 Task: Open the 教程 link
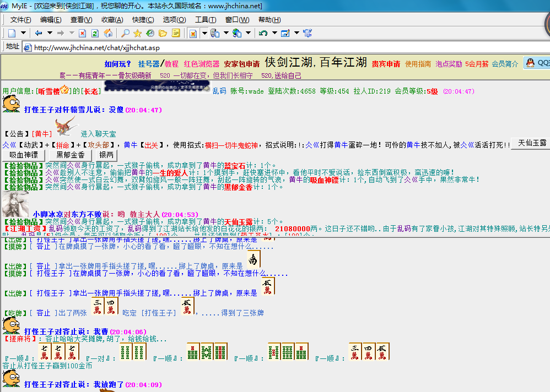coord(171,64)
